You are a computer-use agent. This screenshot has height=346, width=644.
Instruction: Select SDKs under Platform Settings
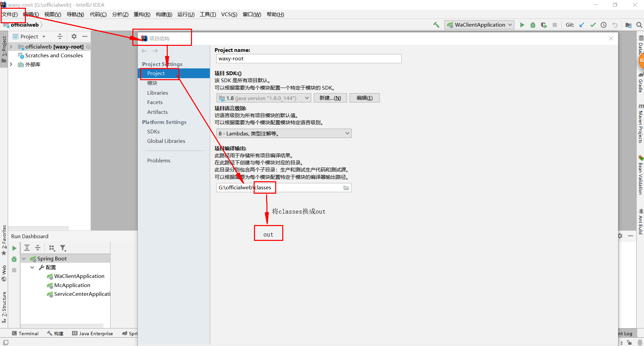[x=153, y=131]
